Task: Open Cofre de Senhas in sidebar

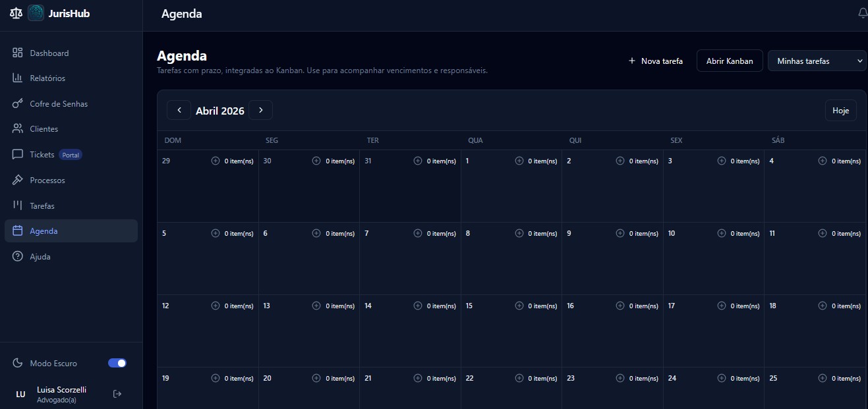Action: [x=71, y=104]
